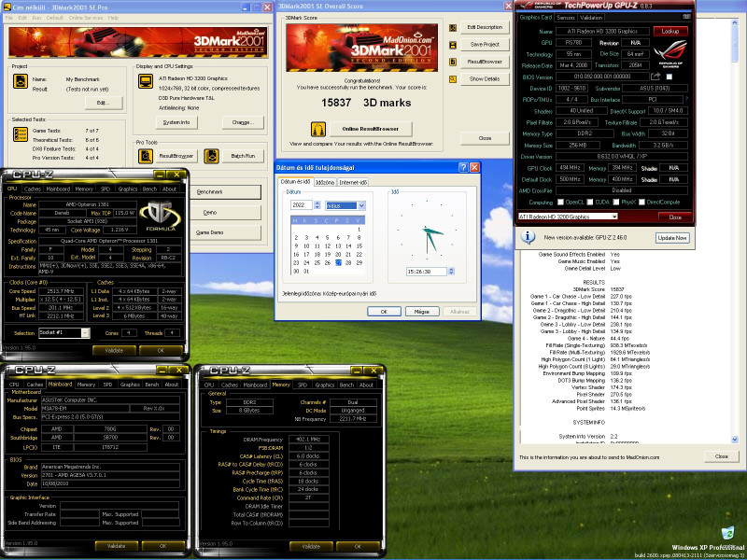Click the GPU-Z screenshot camera icon

686,17
